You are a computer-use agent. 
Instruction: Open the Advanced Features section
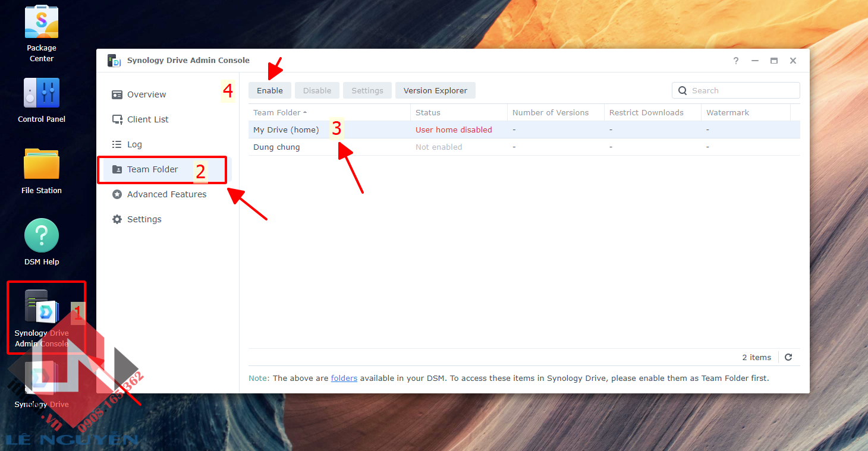166,194
